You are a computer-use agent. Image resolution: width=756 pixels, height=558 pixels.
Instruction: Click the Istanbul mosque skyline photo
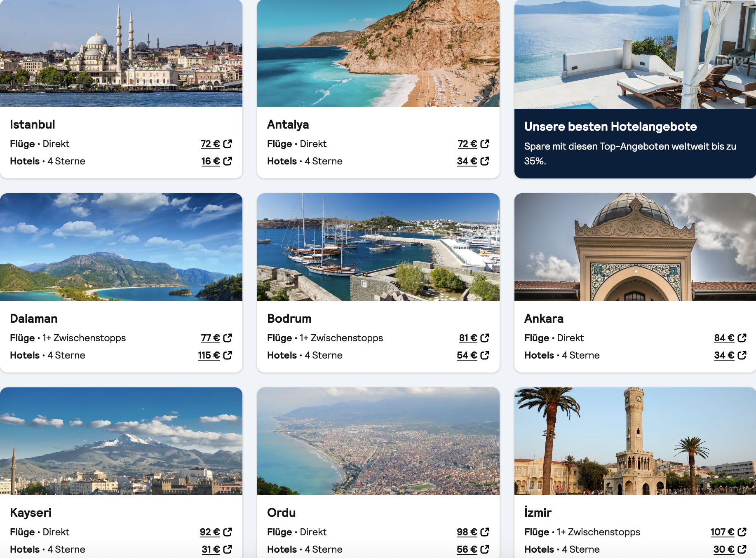tap(121, 54)
